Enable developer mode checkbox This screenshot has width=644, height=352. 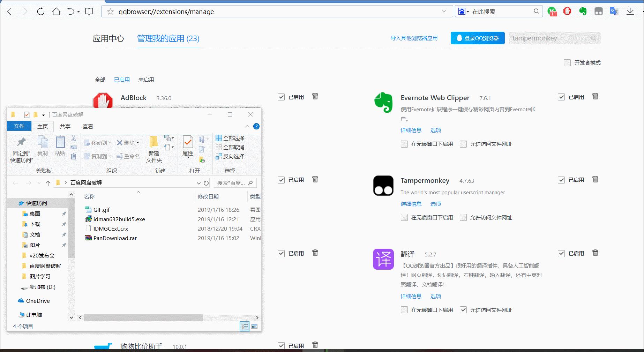[x=567, y=63]
